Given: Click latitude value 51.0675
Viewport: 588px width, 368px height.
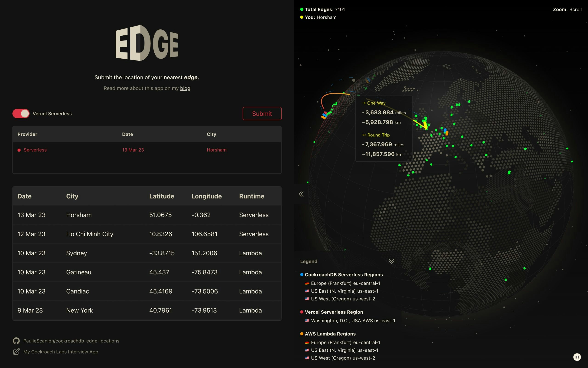Looking at the screenshot, I should [x=160, y=215].
